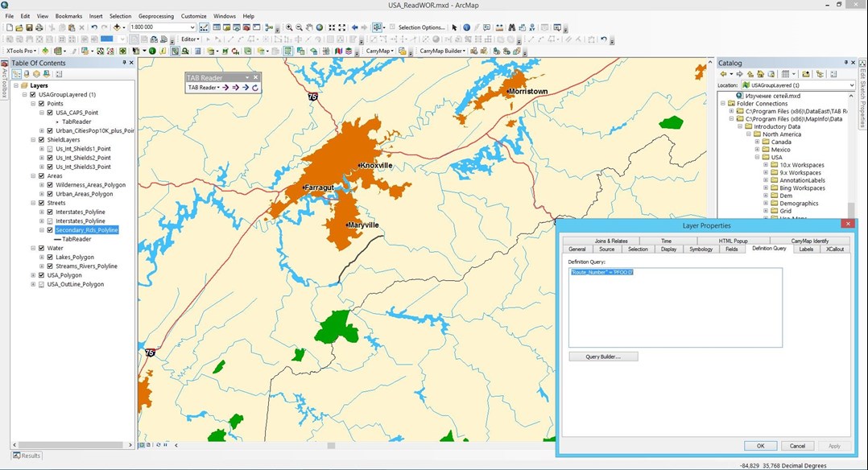Uncheck the Secondary_Rds_Polyline layer
The height and width of the screenshot is (470, 868).
(x=51, y=229)
